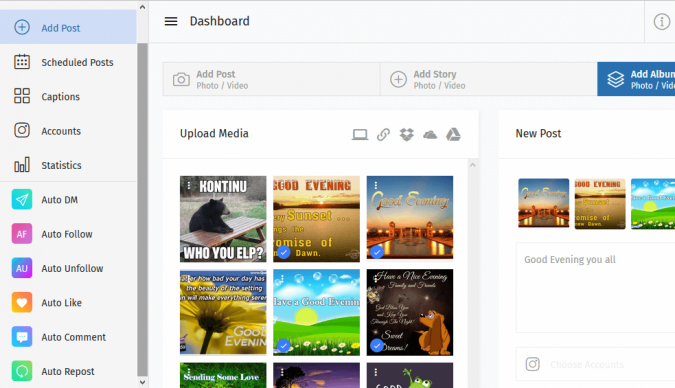Screen dimensions: 675x388
Task: Uncheck the Have a Nice Evening dog image
Action: pos(377,345)
